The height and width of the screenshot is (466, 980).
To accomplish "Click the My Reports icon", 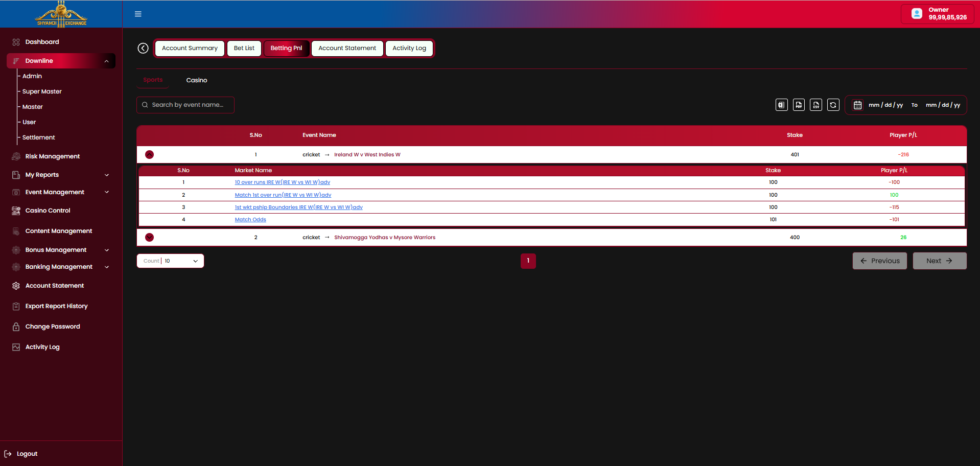I will (x=16, y=175).
